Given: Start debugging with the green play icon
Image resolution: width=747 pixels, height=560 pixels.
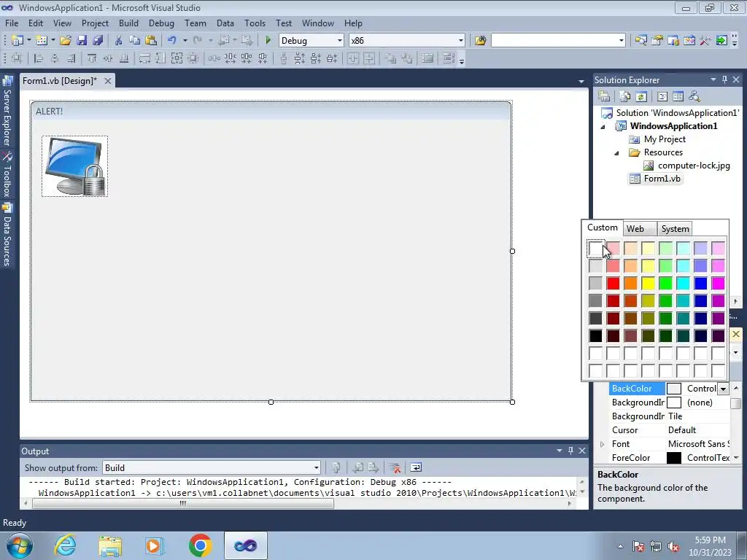Looking at the screenshot, I should (268, 41).
